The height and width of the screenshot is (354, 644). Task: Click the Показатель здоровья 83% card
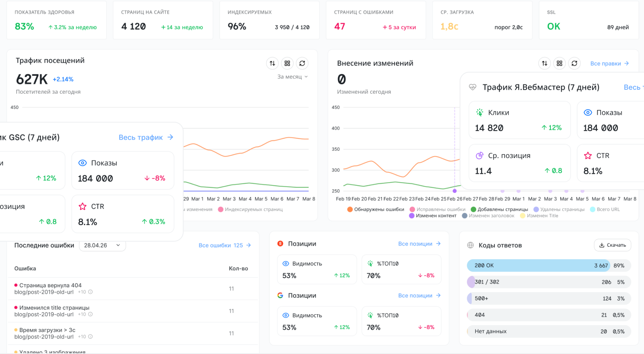pos(57,20)
